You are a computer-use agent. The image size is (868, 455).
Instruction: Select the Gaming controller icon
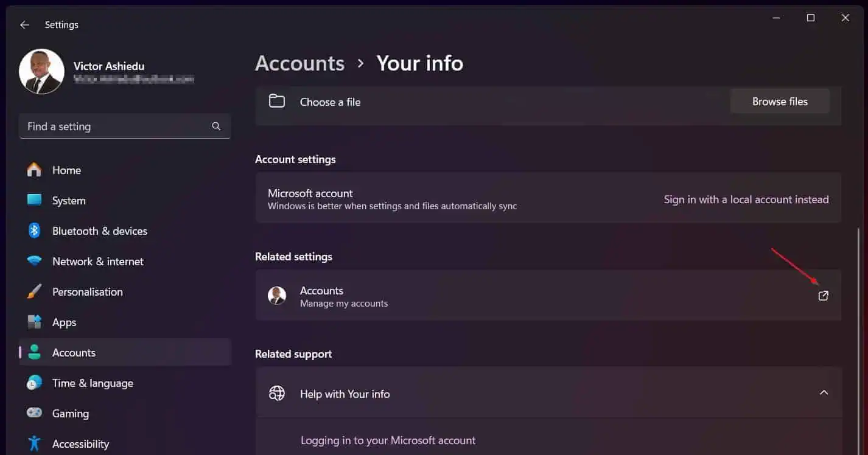(x=35, y=413)
